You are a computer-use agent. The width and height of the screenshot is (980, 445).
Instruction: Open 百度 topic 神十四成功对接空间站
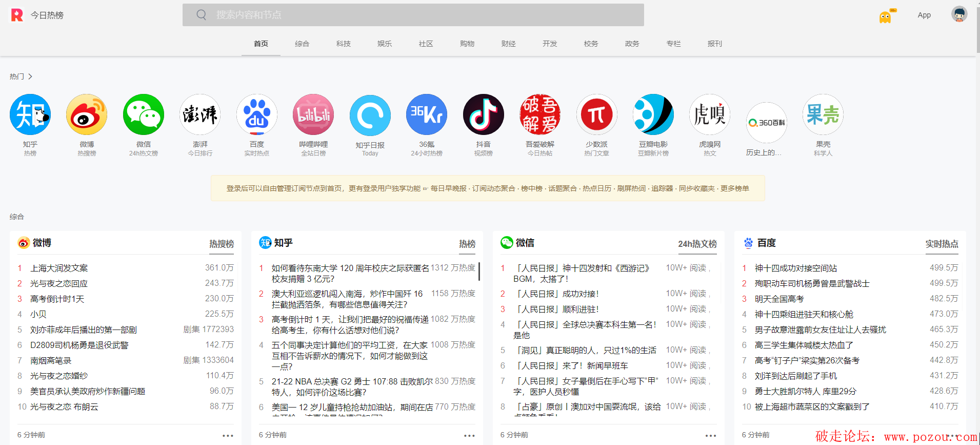click(796, 268)
